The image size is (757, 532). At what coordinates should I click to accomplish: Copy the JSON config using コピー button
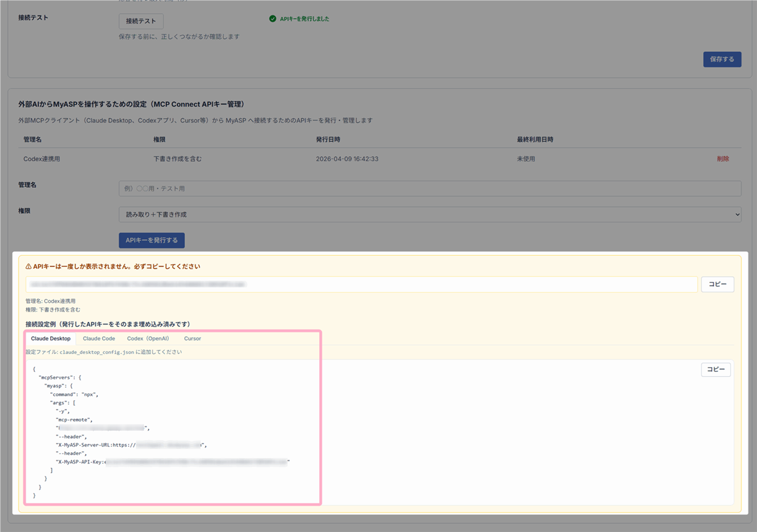pyautogui.click(x=716, y=369)
